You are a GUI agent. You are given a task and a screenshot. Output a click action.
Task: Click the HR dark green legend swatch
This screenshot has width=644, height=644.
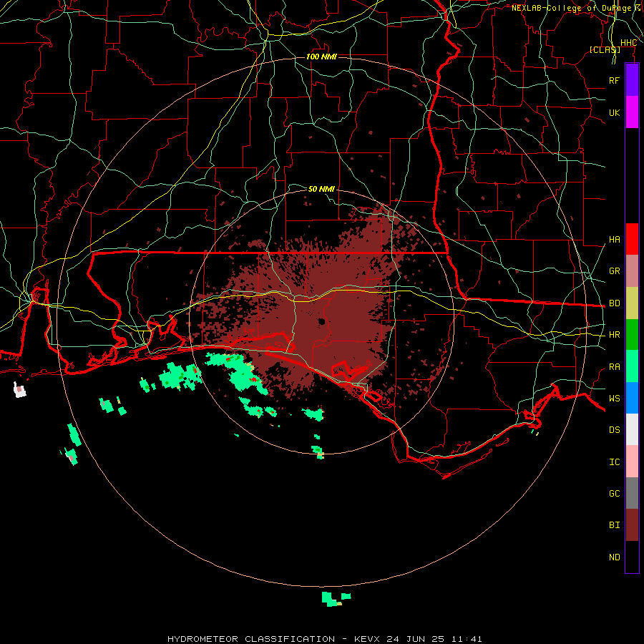(x=632, y=335)
